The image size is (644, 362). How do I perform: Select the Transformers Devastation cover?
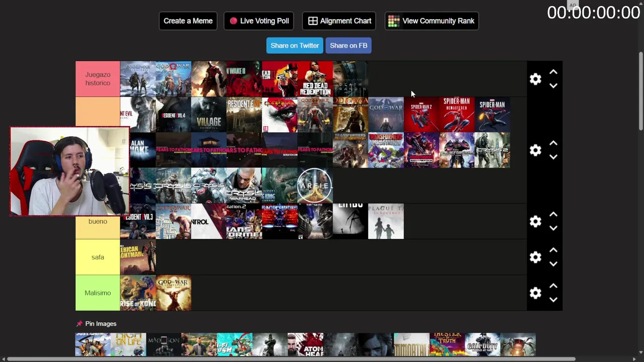tap(386, 150)
